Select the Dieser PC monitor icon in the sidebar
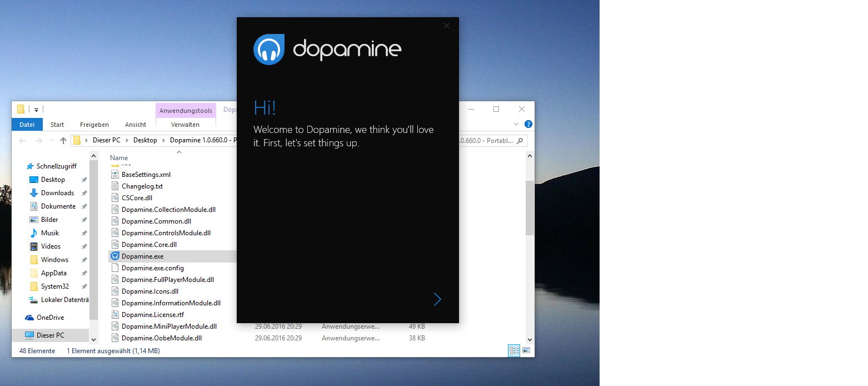This screenshot has width=868, height=386. 29,335
